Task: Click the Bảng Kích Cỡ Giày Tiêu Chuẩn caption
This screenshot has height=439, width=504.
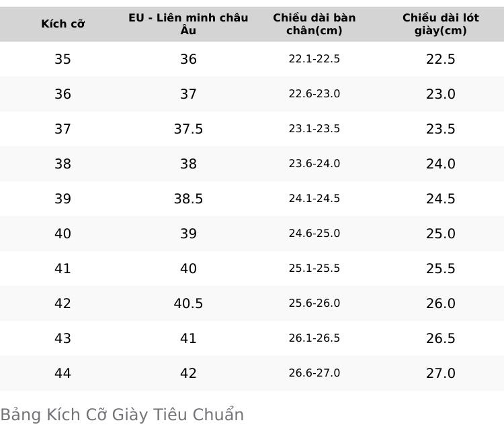Action: [x=122, y=415]
